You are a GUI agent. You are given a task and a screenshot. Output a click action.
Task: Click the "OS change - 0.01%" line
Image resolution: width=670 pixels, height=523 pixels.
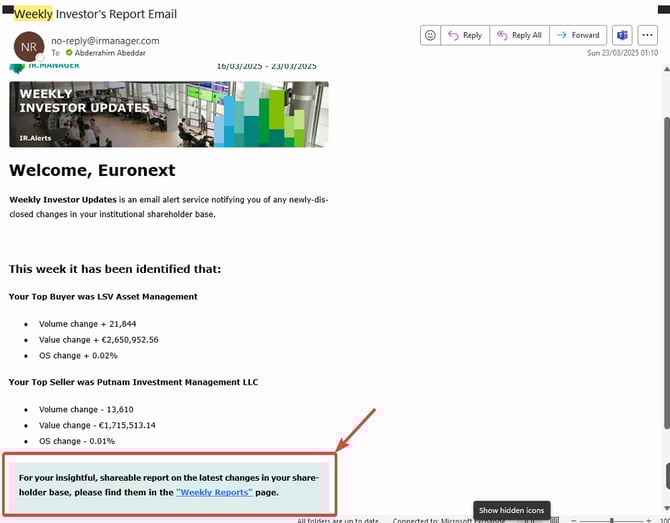tap(77, 441)
